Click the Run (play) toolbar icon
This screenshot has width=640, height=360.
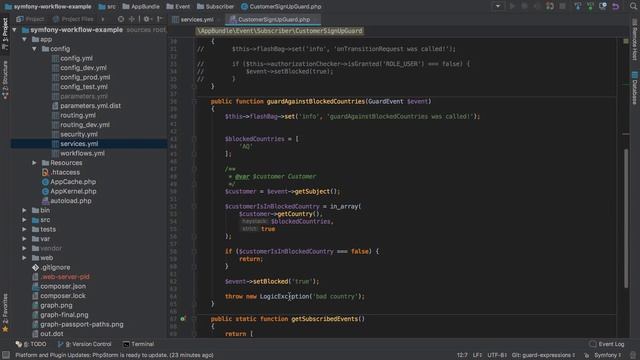[x=512, y=6]
